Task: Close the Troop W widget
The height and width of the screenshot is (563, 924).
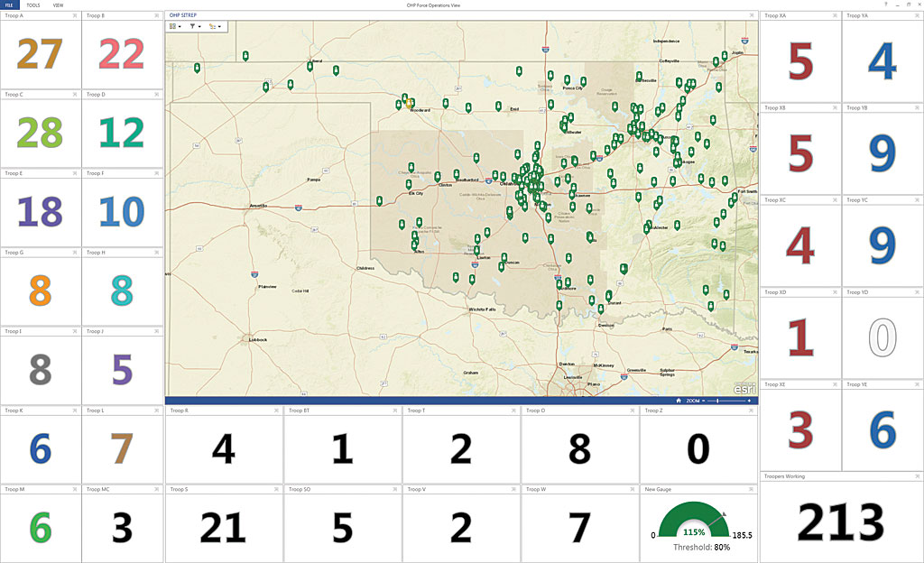Action: point(633,489)
